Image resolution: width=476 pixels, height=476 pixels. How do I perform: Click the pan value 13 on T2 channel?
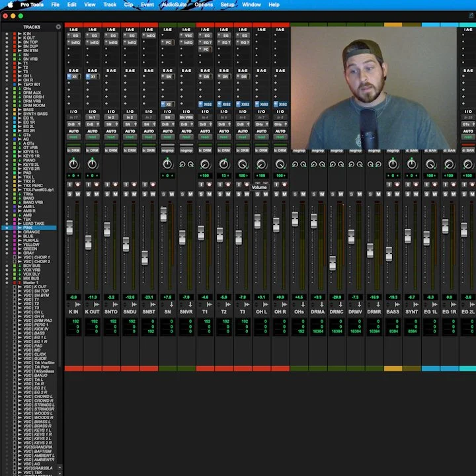224,176
